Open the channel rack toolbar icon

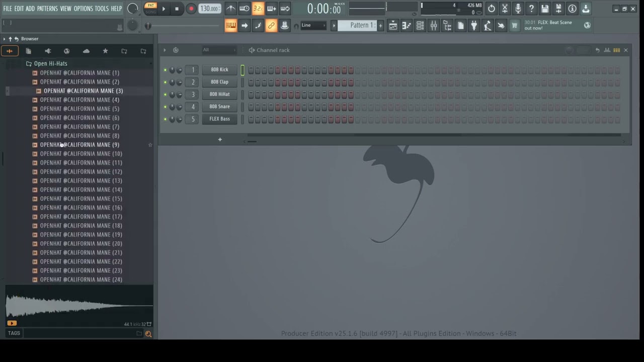coord(420,26)
